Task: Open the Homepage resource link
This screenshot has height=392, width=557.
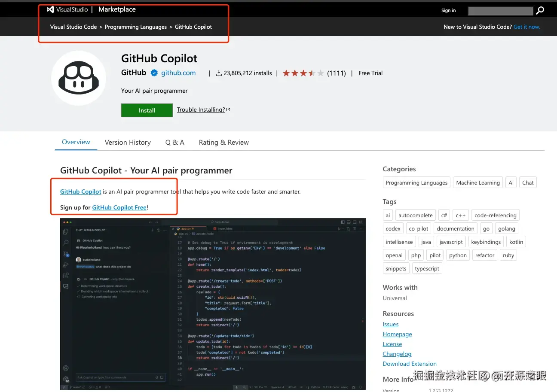Action: pyautogui.click(x=398, y=334)
